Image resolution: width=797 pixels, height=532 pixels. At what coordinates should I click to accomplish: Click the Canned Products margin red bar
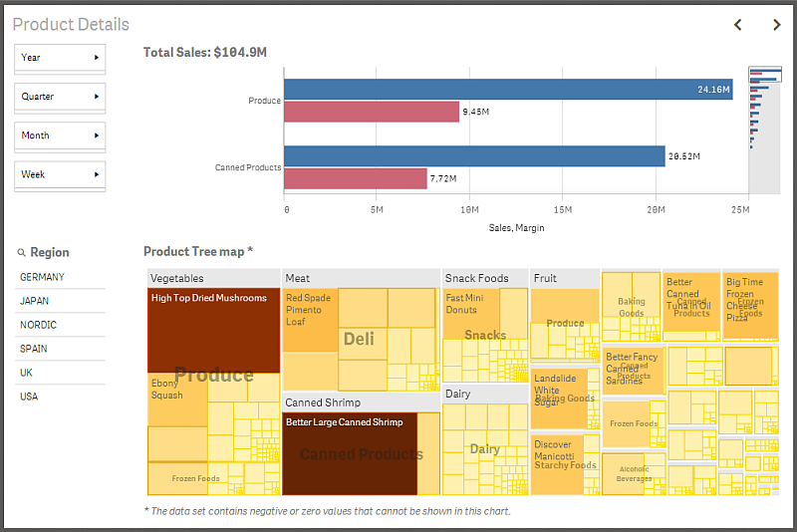point(355,178)
